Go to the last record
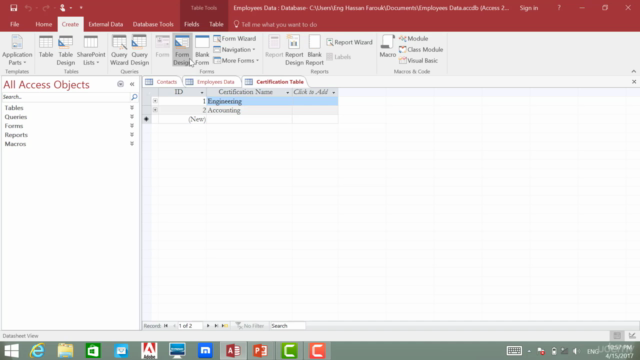Viewport: 640px width, 360px height. coord(216,326)
